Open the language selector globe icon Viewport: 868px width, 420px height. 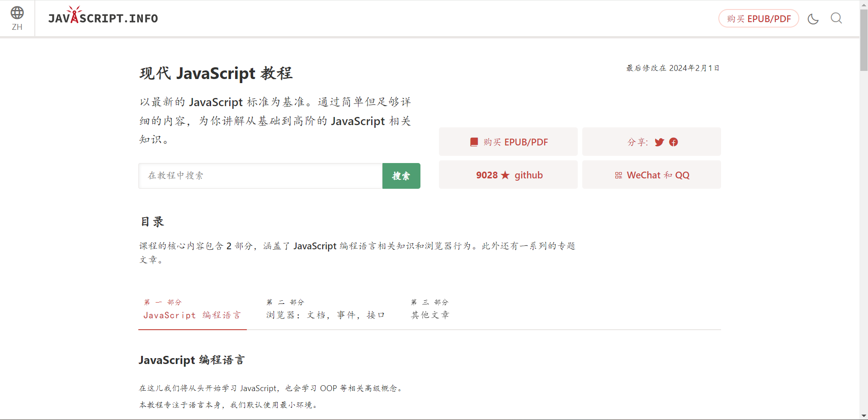pos(17,12)
